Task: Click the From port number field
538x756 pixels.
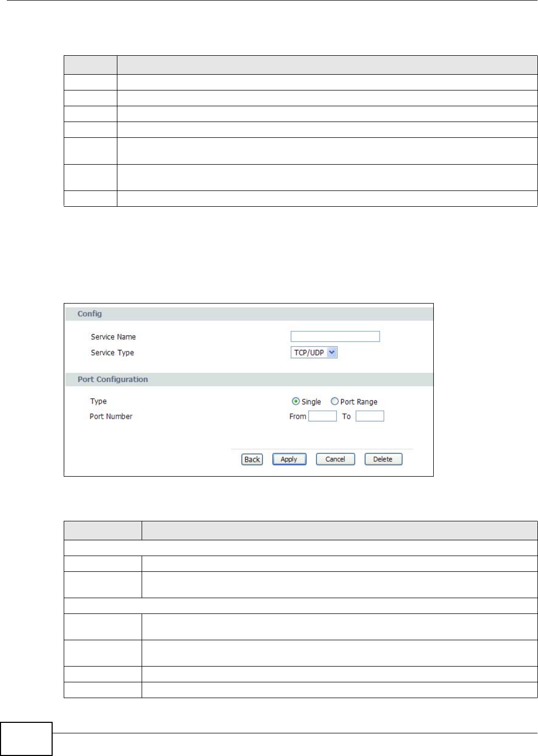Action: point(322,416)
